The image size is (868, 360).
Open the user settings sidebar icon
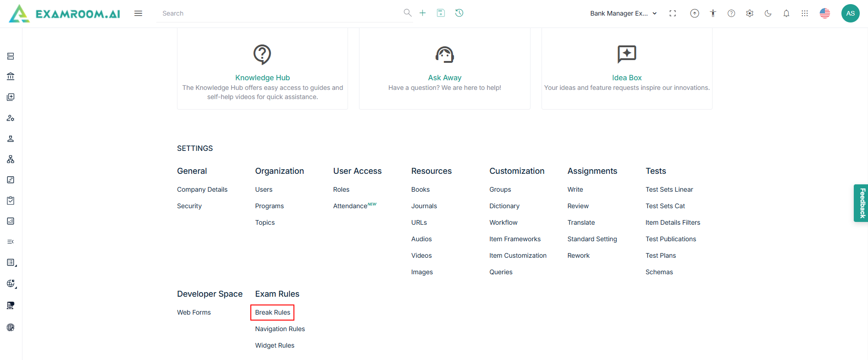tap(11, 118)
